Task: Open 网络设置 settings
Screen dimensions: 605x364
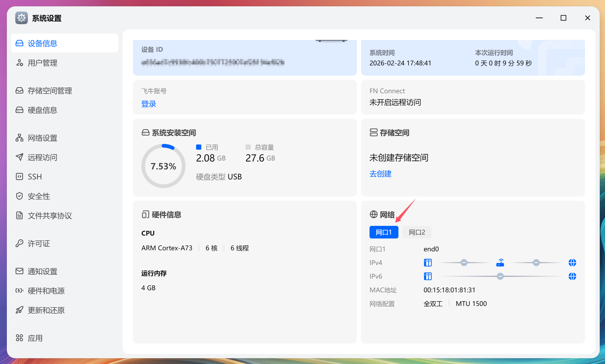Action: coord(42,138)
